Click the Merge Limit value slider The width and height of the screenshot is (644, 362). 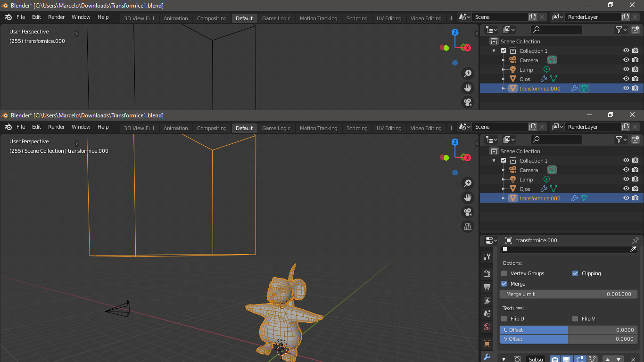(569, 294)
